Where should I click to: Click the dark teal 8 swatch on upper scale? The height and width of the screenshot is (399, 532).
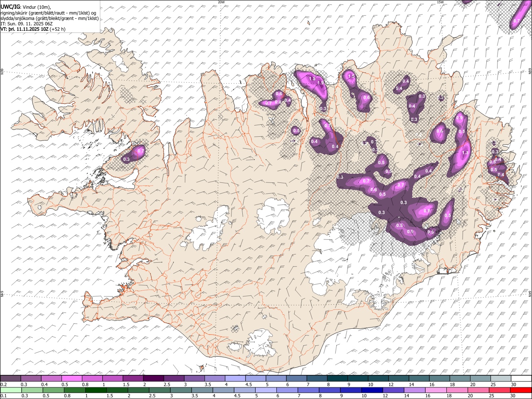[x=337, y=379]
